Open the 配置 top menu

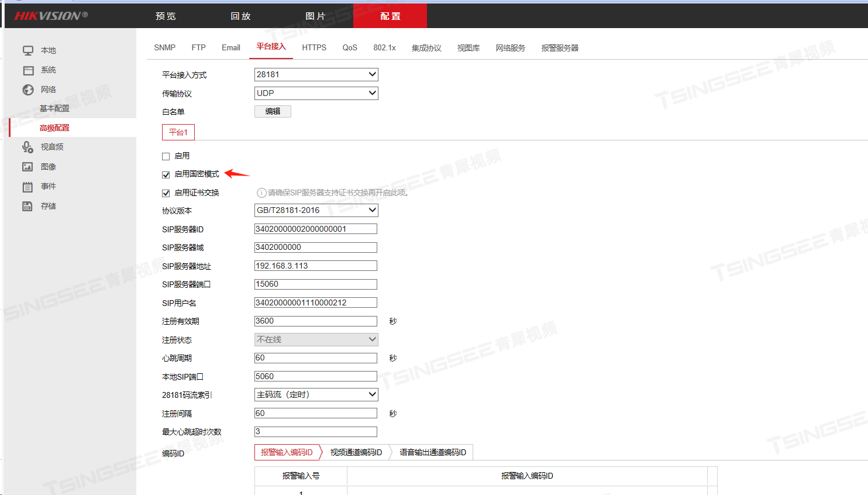coord(390,16)
